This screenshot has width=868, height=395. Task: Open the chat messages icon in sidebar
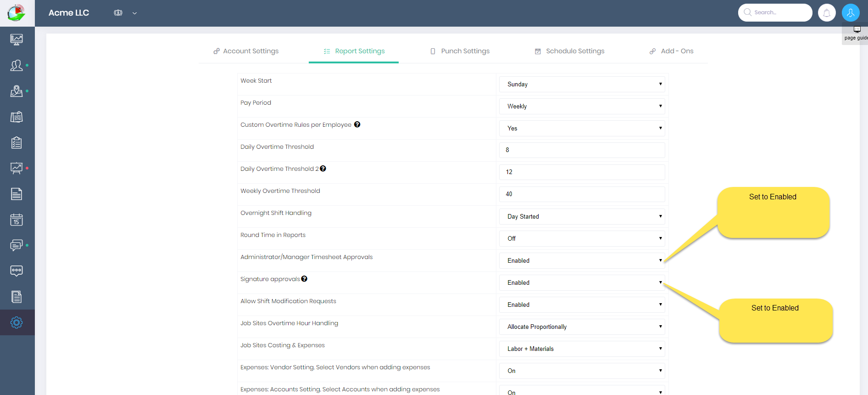17,245
